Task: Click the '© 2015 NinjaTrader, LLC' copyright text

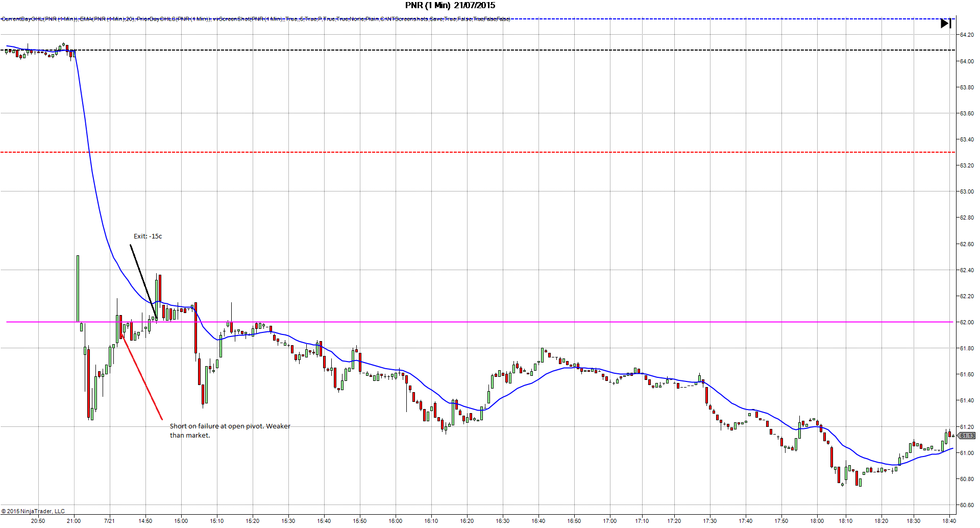Action: 33,511
